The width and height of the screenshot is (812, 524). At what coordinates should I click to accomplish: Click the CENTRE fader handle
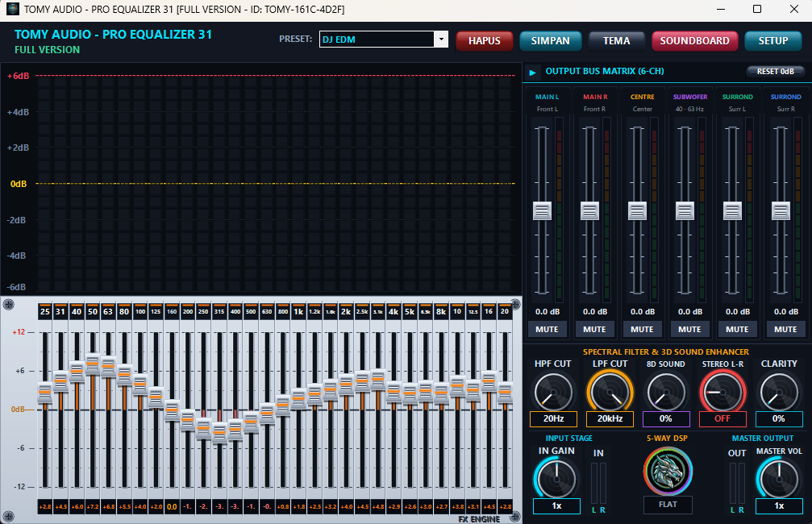638,210
